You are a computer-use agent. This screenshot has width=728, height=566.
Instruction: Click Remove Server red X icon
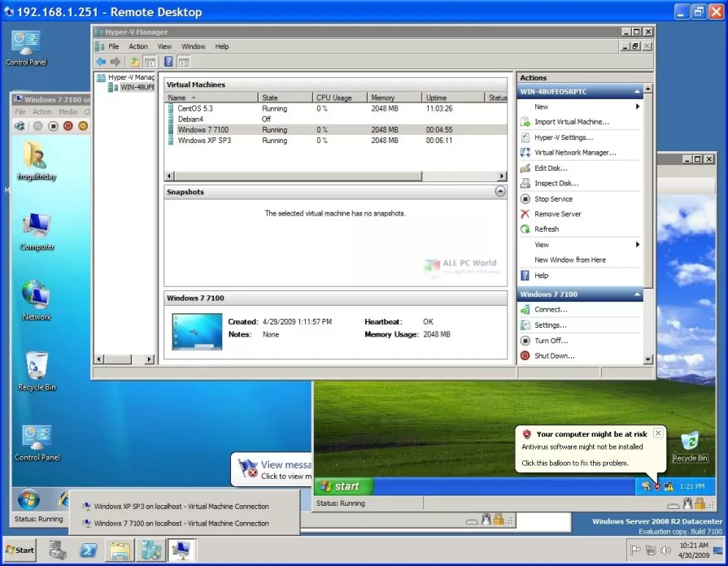525,214
